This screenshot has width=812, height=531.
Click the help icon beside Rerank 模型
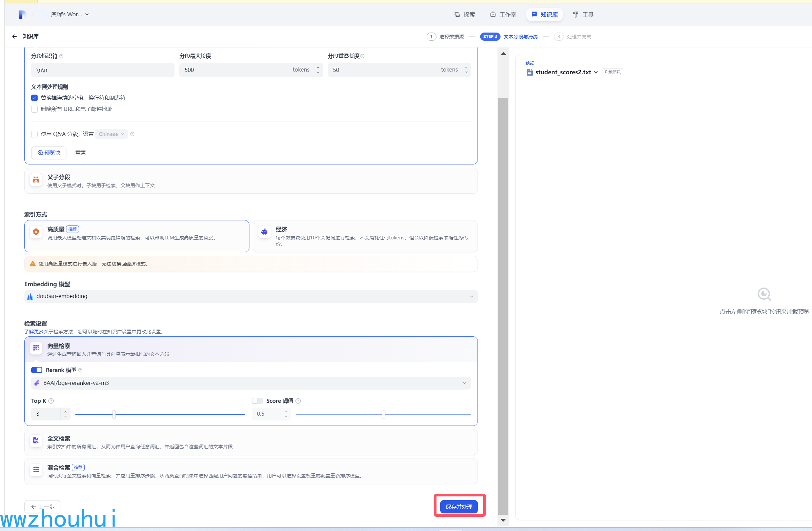(x=80, y=370)
